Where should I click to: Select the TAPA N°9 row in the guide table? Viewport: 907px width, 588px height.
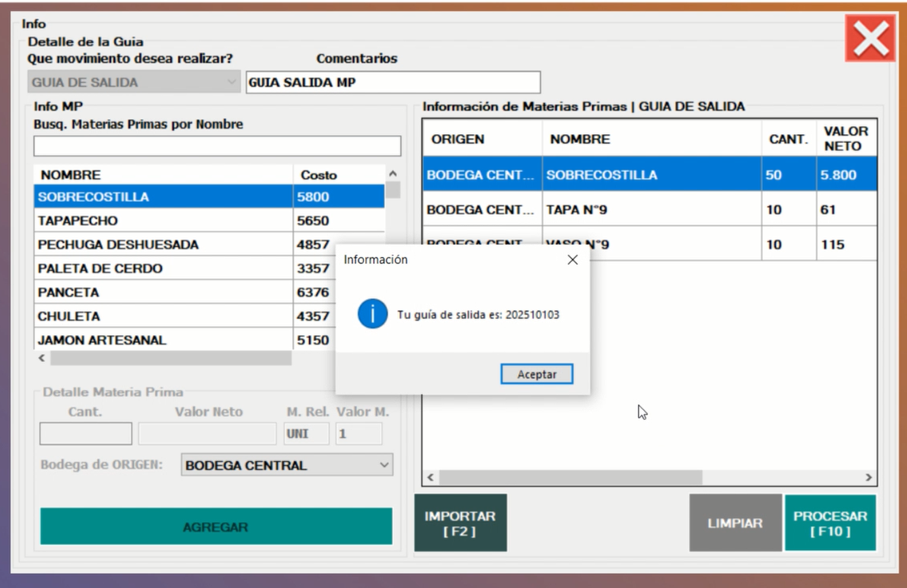point(650,210)
